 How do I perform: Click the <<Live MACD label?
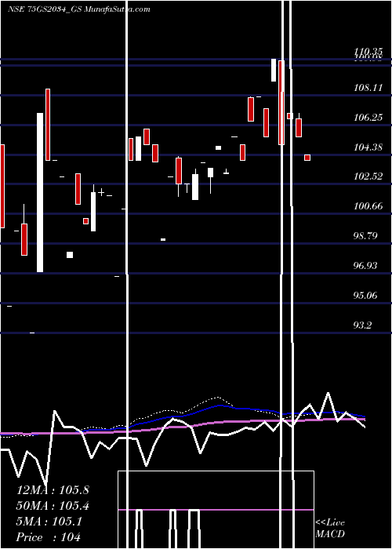330,528
